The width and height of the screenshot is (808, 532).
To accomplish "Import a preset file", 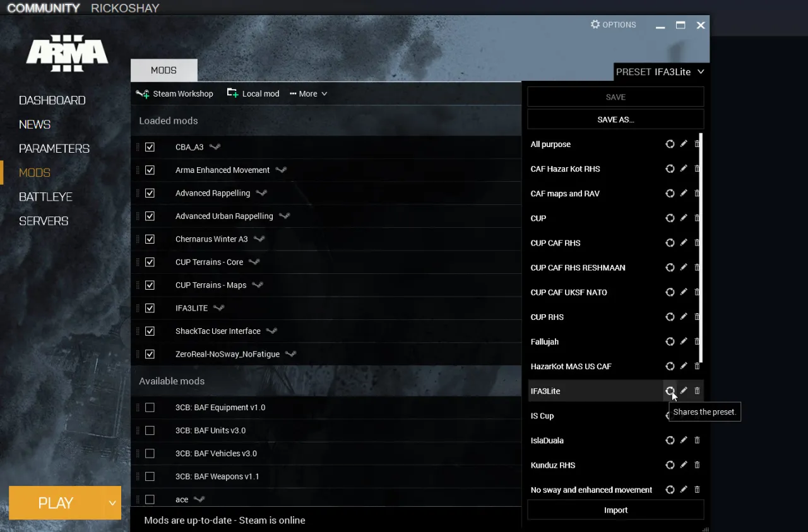I will tap(615, 510).
